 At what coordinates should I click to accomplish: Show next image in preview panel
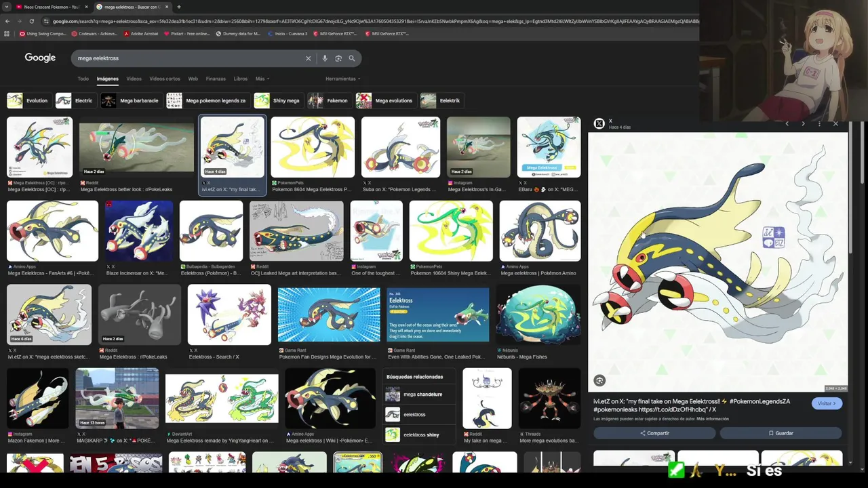[803, 123]
